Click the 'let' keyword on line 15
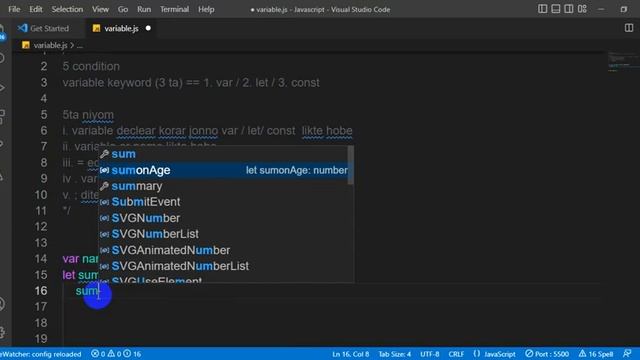 coord(69,275)
